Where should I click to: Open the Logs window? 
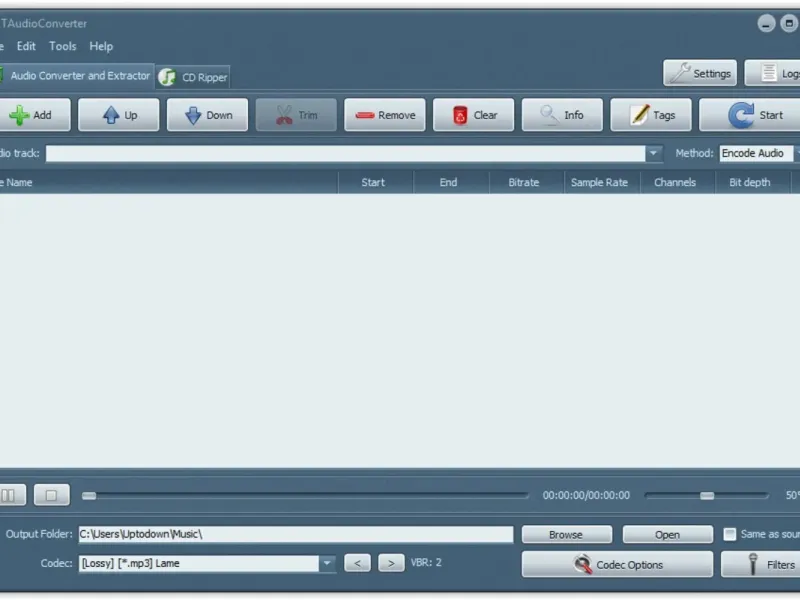(772, 73)
